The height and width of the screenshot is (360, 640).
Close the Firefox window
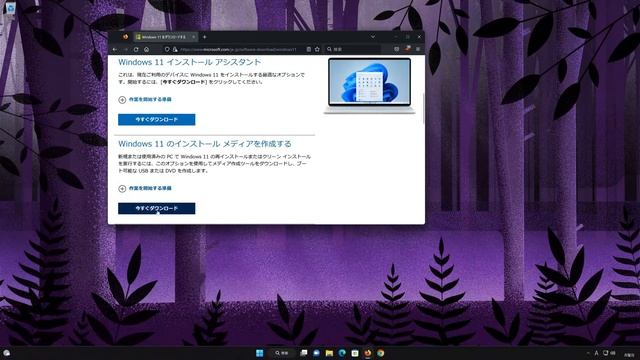pyautogui.click(x=419, y=37)
